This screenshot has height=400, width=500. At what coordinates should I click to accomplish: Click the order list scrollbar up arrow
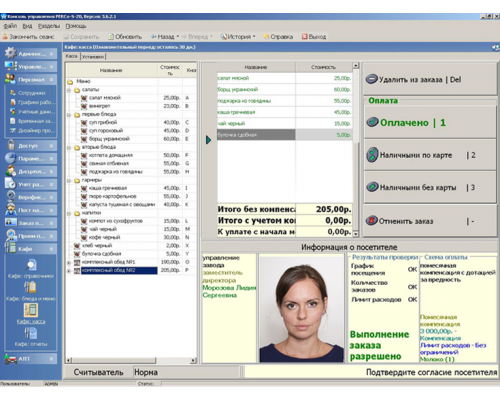pos(356,65)
